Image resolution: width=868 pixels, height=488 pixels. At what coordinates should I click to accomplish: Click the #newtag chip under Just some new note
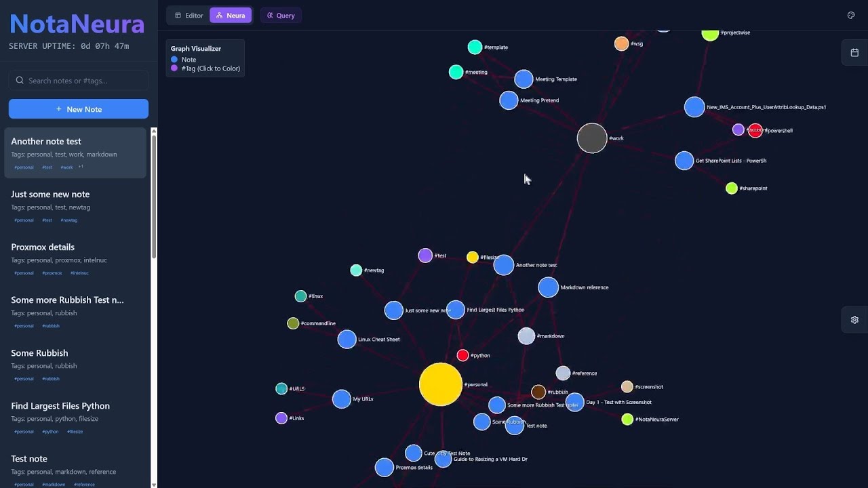68,220
